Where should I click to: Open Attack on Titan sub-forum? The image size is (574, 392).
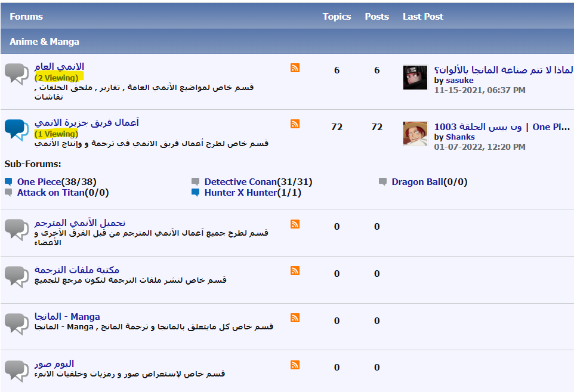51,193
